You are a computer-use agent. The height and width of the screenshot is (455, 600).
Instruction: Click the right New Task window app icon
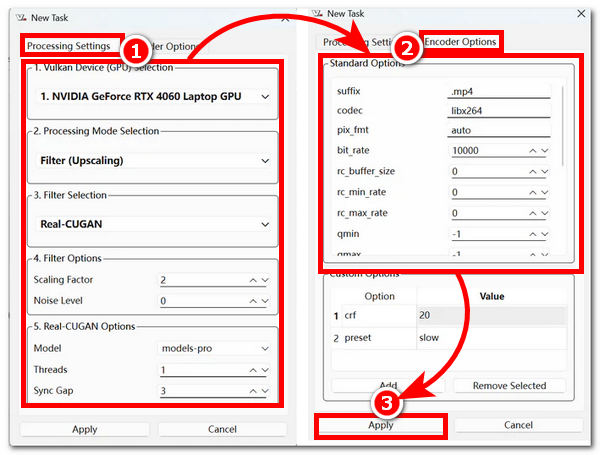click(x=318, y=14)
